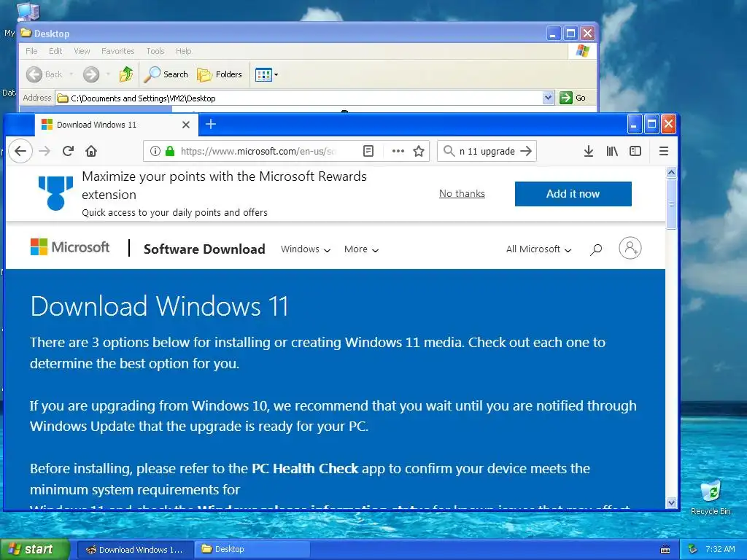747x560 pixels.
Task: Open Favorites menu in Desktop window
Action: 117,51
